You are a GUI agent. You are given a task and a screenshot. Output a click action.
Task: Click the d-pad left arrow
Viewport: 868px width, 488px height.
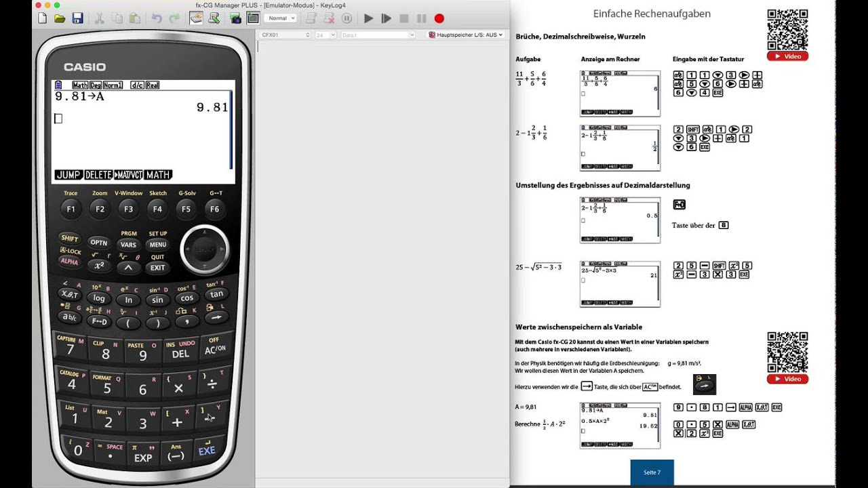(188, 250)
